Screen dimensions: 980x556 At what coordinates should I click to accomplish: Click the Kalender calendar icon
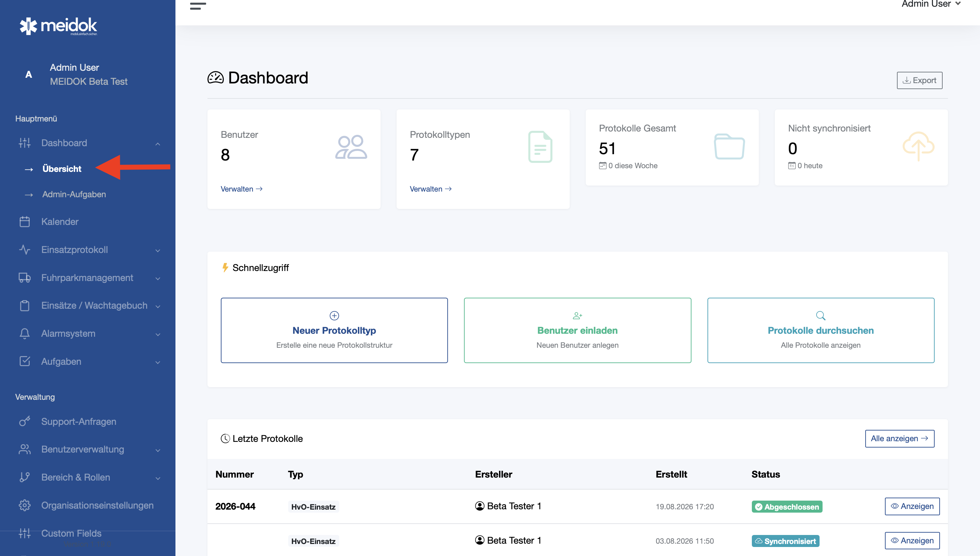pyautogui.click(x=25, y=222)
